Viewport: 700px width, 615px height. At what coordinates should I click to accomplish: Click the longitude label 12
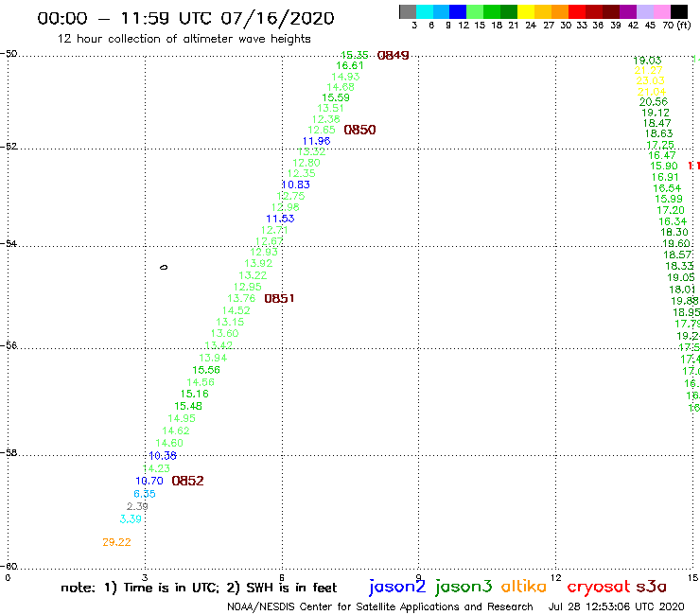[x=555, y=578]
